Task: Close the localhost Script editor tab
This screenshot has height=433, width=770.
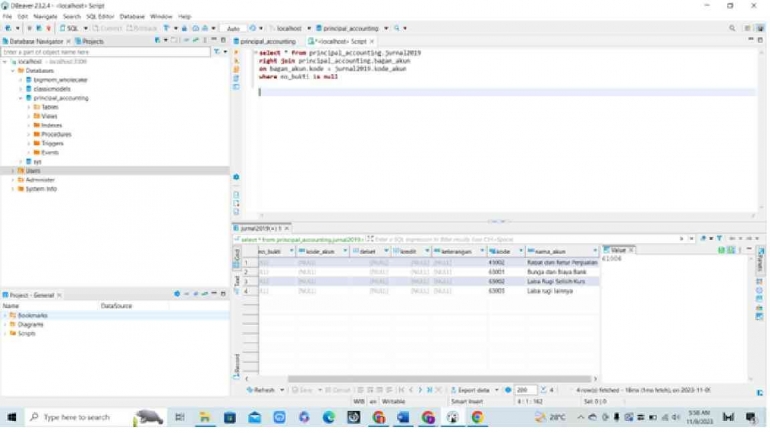Action: click(372, 41)
